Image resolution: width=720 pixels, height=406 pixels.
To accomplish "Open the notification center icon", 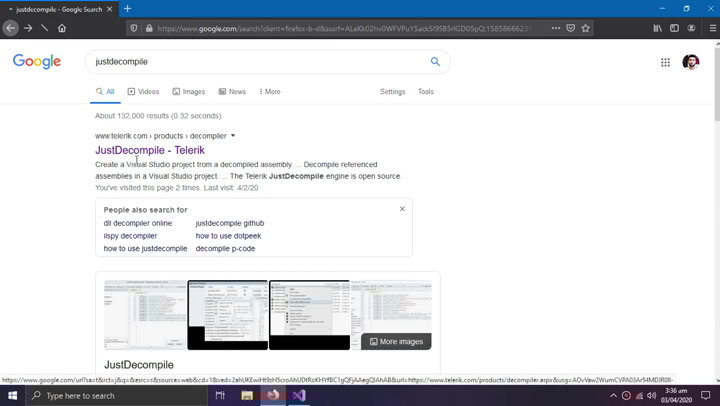I will coord(705,395).
